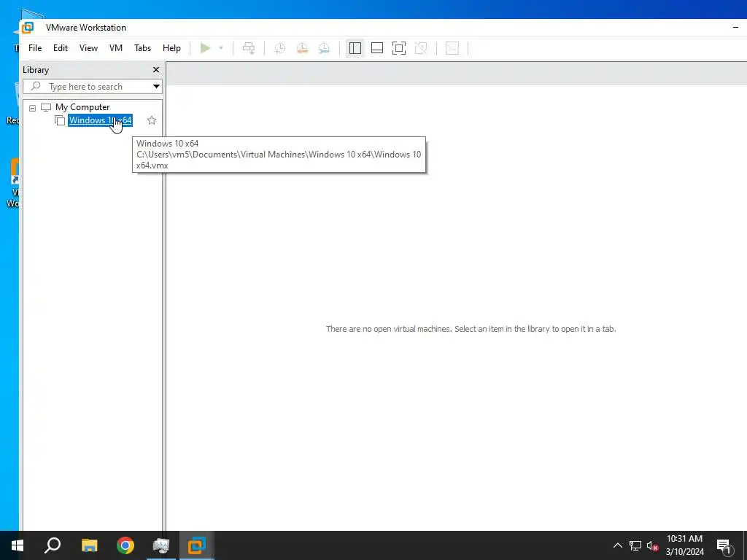Click the installer app taskbar icon

click(x=161, y=545)
